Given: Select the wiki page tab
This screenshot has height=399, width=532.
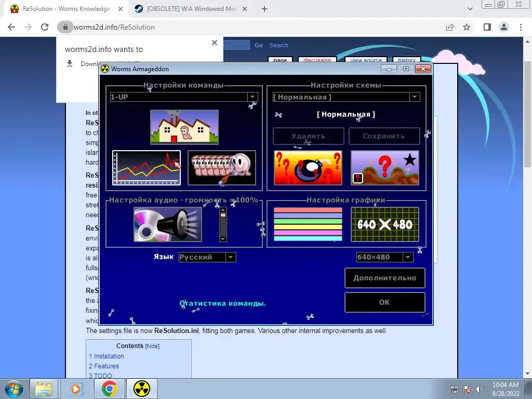Looking at the screenshot, I should click(280, 60).
